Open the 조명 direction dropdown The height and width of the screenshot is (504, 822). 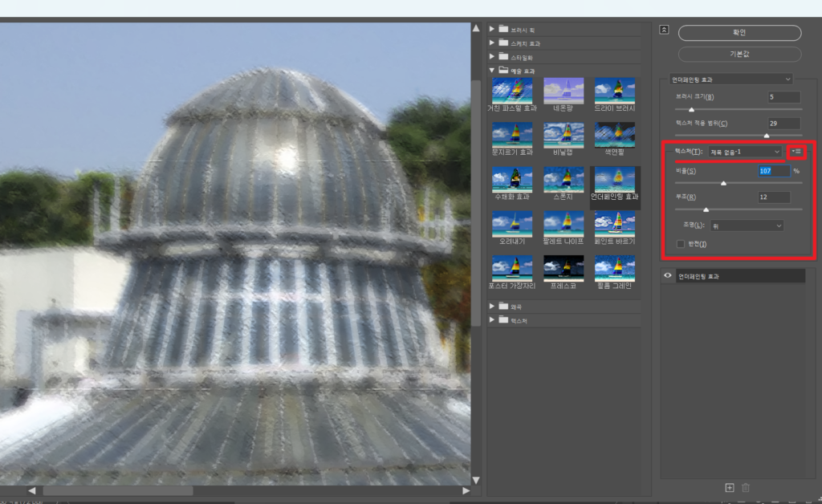tap(746, 226)
